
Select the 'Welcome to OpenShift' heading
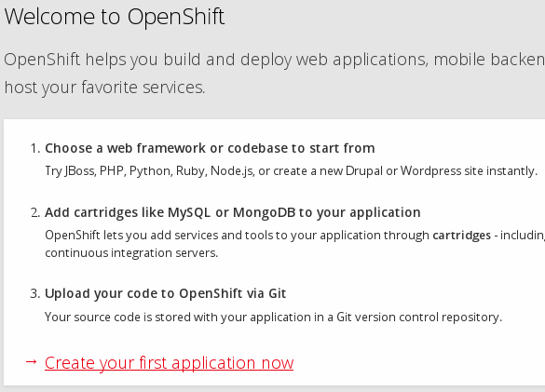tap(115, 17)
